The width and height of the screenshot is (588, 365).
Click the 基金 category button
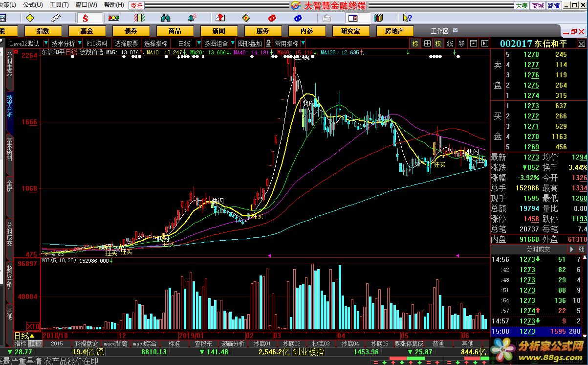pyautogui.click(x=87, y=31)
